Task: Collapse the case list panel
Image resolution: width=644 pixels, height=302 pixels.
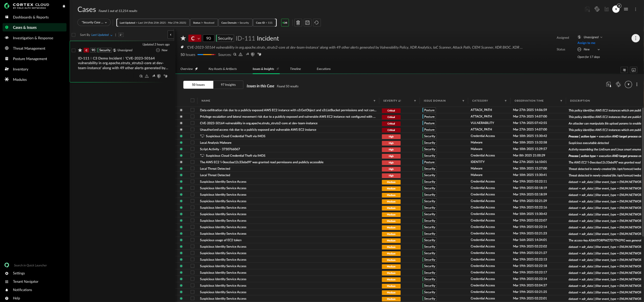Action: 170,35
